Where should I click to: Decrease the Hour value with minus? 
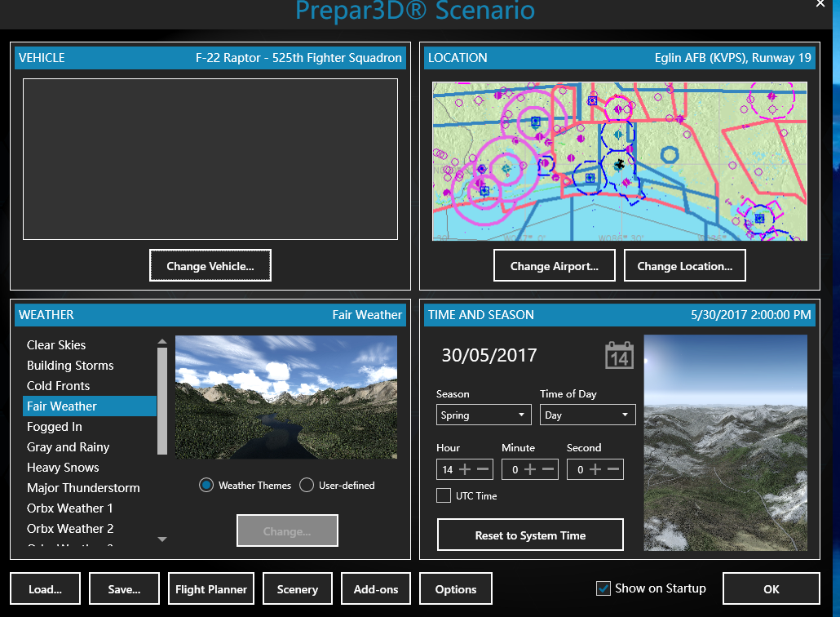pyautogui.click(x=483, y=469)
